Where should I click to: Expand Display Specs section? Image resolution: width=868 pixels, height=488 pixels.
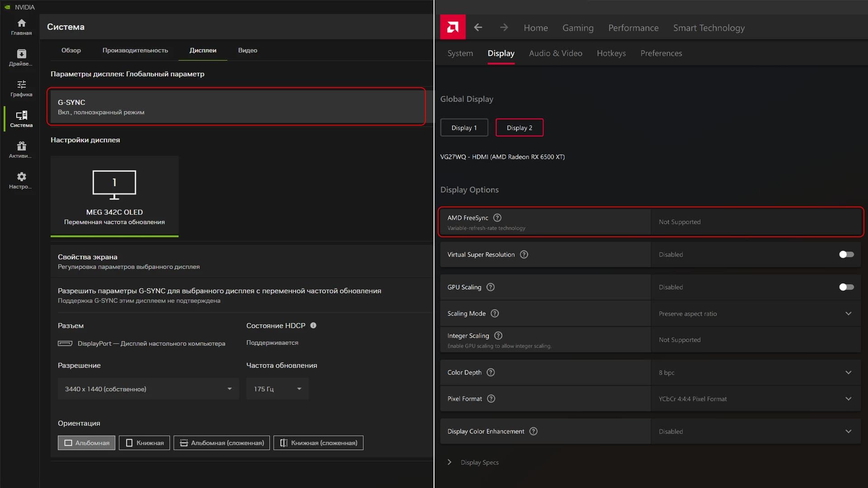point(473,462)
